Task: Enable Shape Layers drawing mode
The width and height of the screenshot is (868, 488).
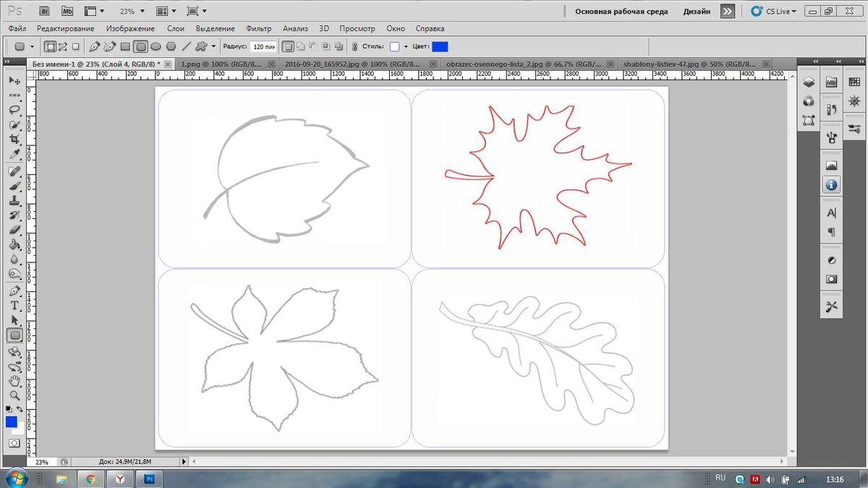Action: click(x=51, y=46)
